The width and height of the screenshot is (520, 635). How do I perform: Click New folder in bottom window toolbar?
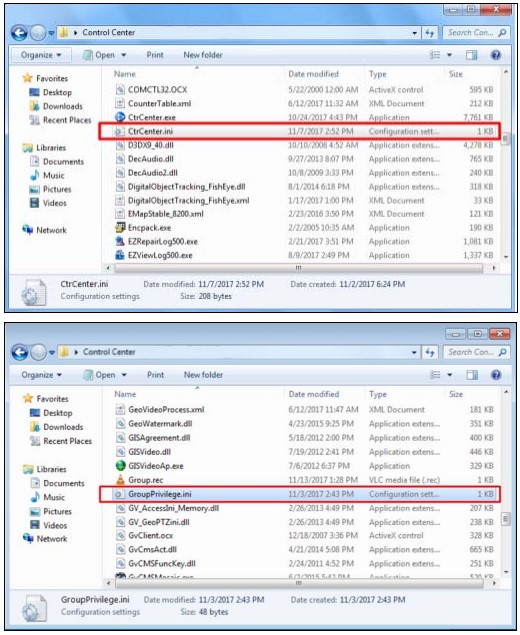click(203, 375)
